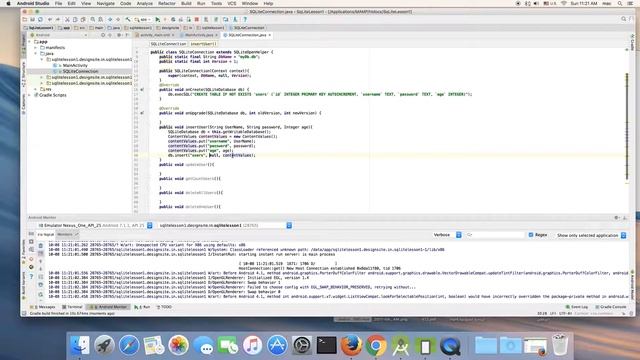This screenshot has height=360, width=640.
Task: Open Firefox from the Dock
Action: (351, 346)
